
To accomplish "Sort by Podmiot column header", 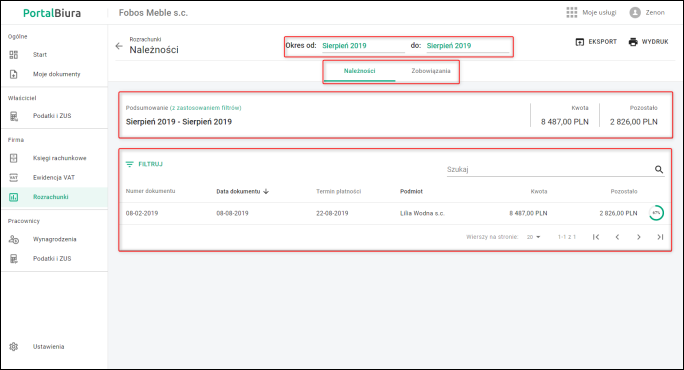I will coord(411,191).
